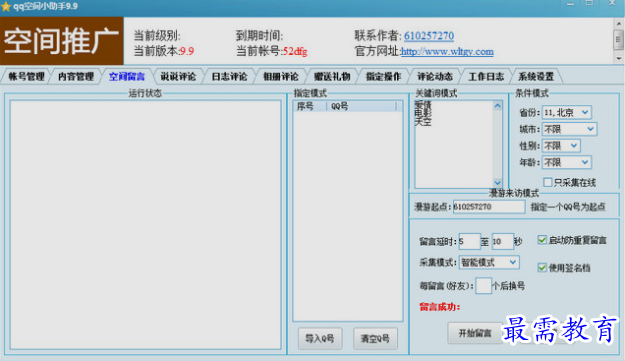625x361 pixels.
Task: Click the 序号 column header
Action: pyautogui.click(x=310, y=106)
